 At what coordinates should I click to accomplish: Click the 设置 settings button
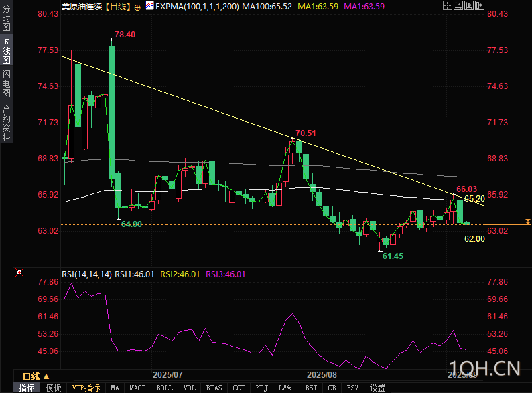(378, 388)
